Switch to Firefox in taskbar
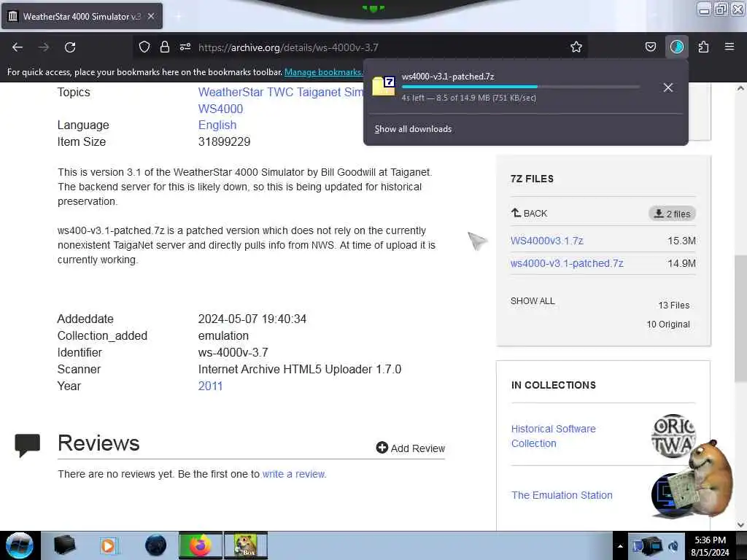Screen dimensions: 747x560 [200, 545]
